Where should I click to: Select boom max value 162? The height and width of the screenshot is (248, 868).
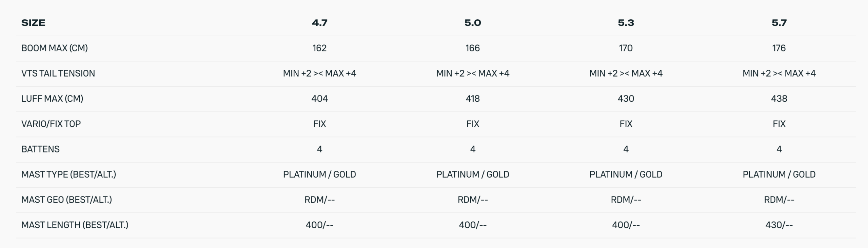click(x=319, y=48)
